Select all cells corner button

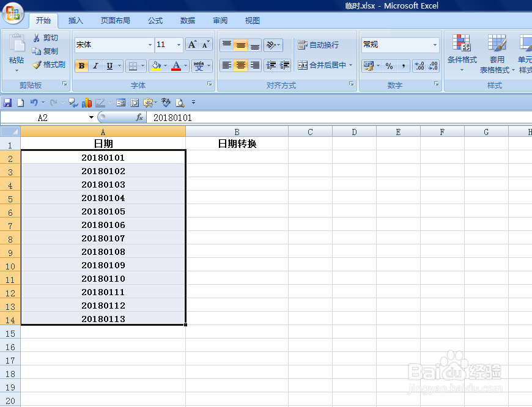[10, 131]
